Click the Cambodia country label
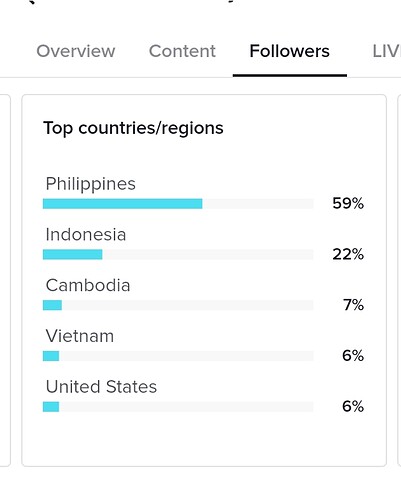 tap(88, 285)
